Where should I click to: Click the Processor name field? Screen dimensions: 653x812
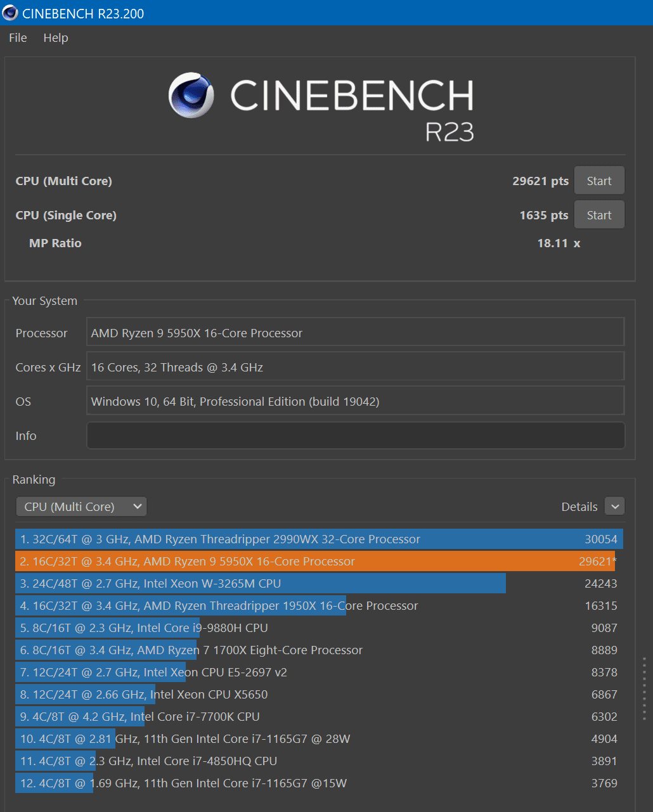pos(355,333)
